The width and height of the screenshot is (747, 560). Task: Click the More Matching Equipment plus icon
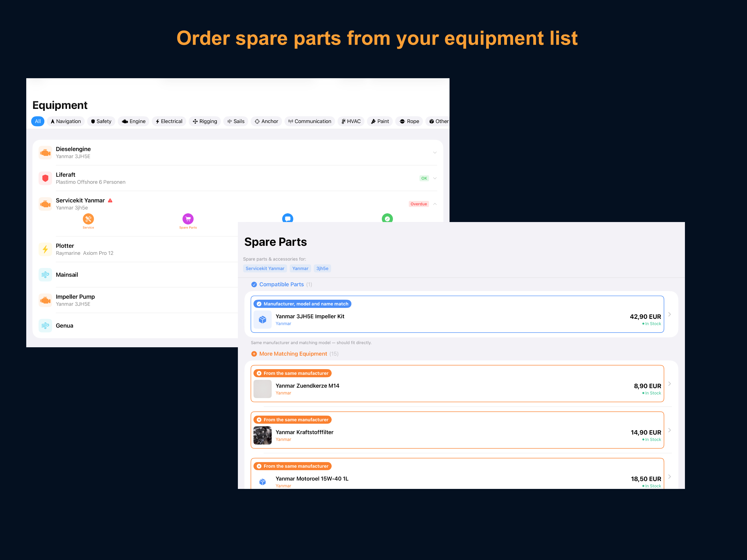pyautogui.click(x=254, y=354)
